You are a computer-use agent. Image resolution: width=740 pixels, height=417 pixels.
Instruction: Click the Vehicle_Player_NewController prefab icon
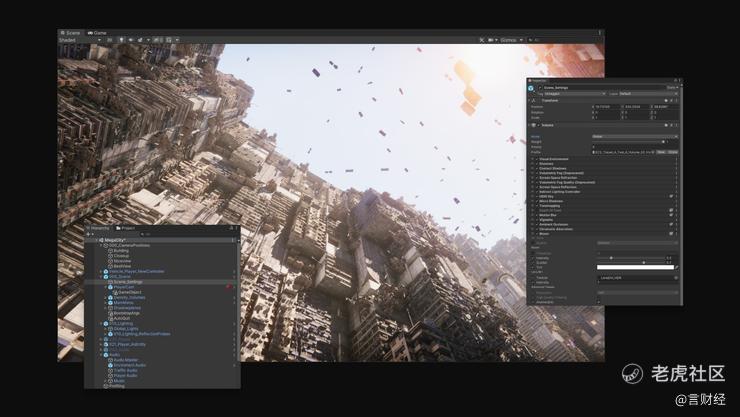[105, 271]
